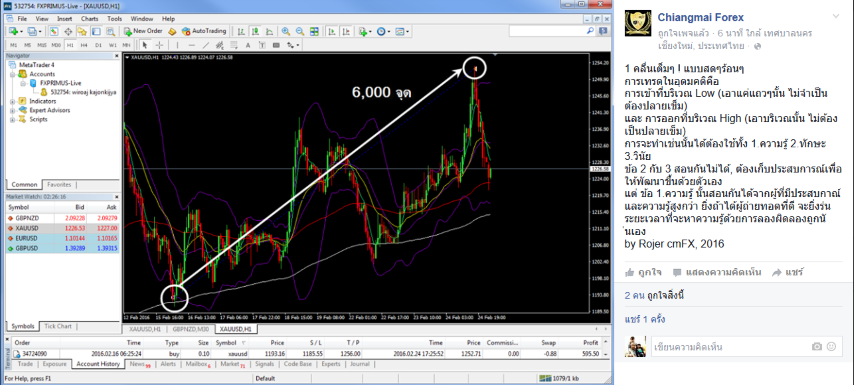The image size is (854, 385).
Task: Toggle the Chart Shift toolbar button
Action: click(x=346, y=31)
